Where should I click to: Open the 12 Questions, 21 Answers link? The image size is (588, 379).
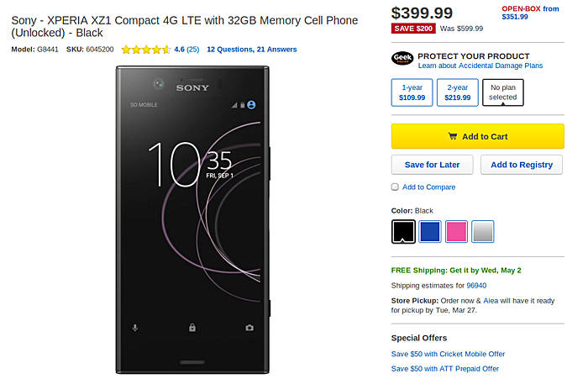coord(252,50)
